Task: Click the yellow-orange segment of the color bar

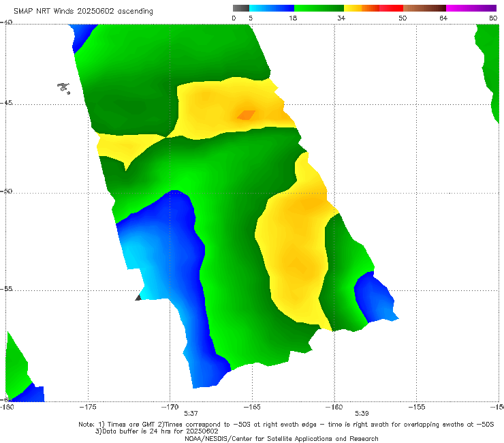Action: [361, 8]
